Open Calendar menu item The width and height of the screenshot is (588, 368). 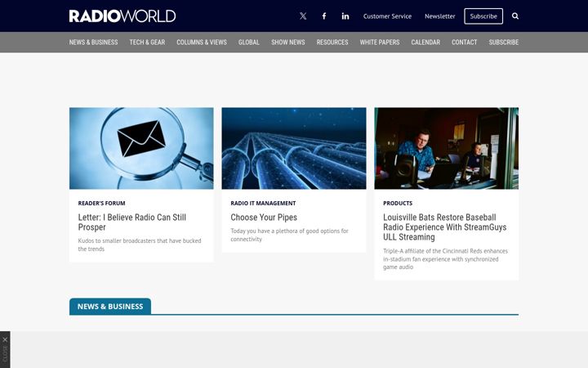point(425,42)
